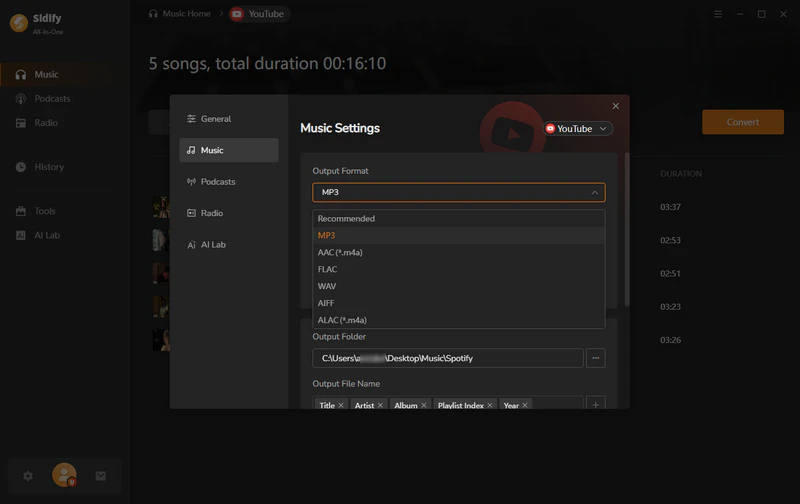Click the 02:51 duration value
Screen dimensions: 800x504
tap(670, 273)
